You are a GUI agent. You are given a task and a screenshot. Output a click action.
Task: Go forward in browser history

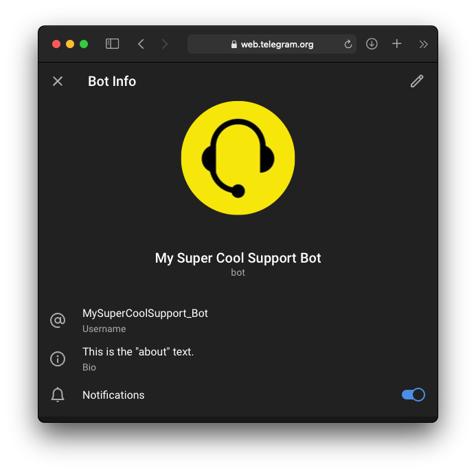coord(165,44)
